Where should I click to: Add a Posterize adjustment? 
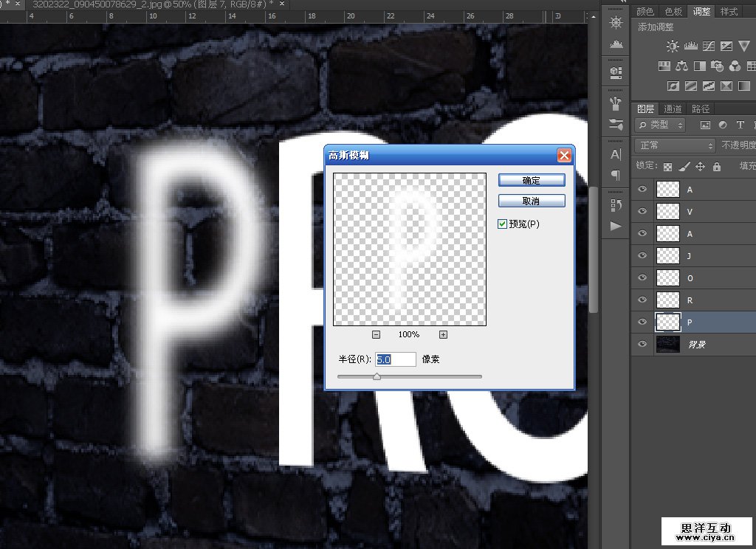691,86
